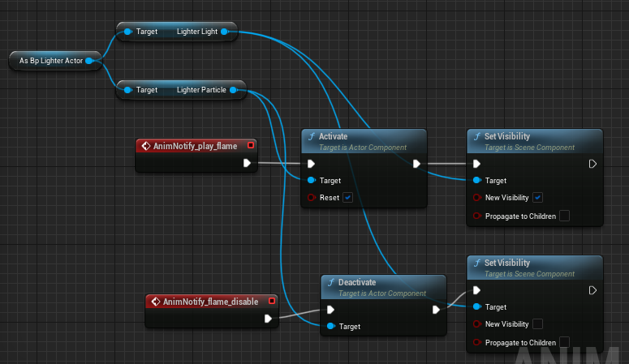The height and width of the screenshot is (364, 629).
Task: Click exec input pin of lower Set Visibility
Action: [476, 290]
